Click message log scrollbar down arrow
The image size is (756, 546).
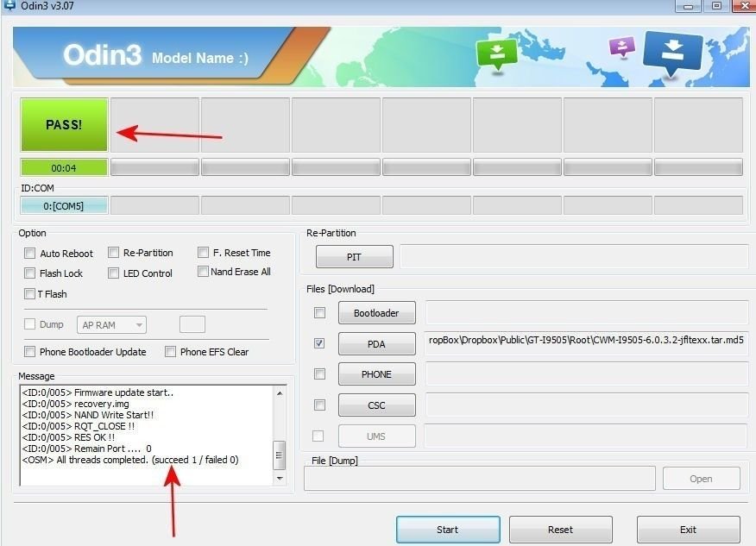(x=280, y=478)
